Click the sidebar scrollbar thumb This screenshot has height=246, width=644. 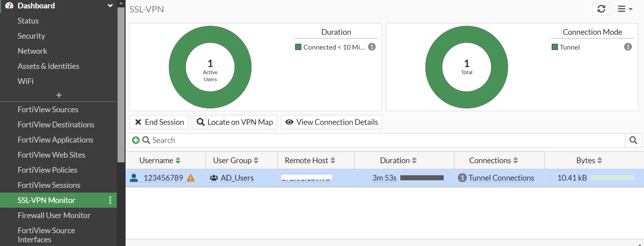pyautogui.click(x=121, y=85)
